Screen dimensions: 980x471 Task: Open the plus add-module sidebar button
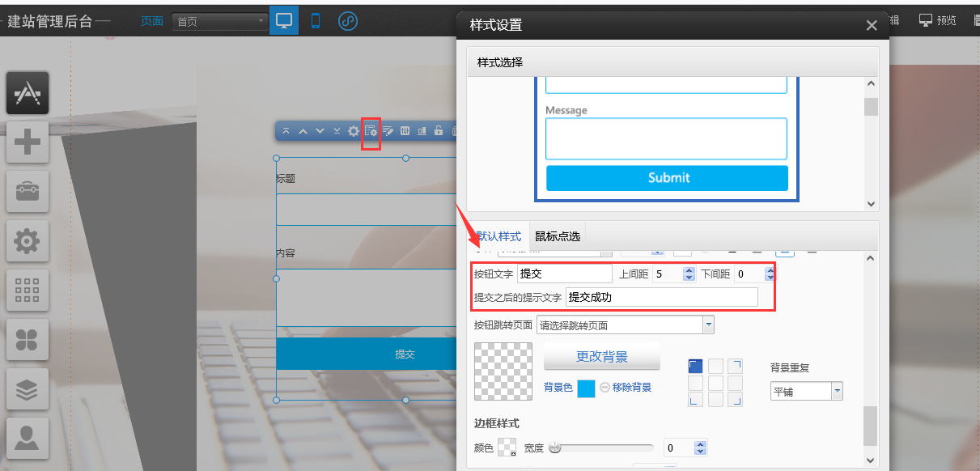point(28,142)
